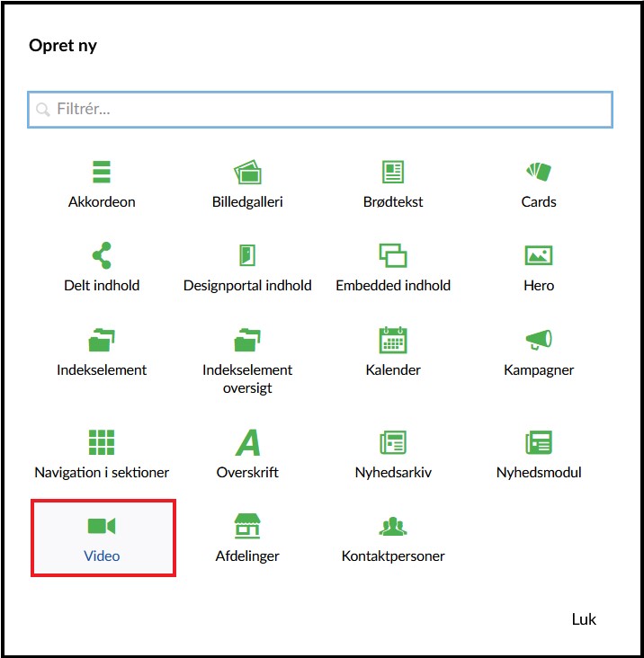Select the Video camera icon

pos(102,526)
